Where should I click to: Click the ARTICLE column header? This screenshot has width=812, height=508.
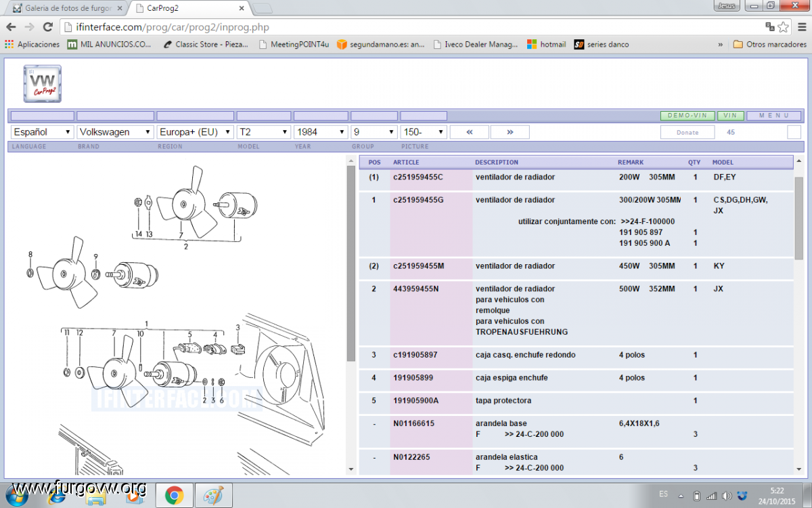pos(406,163)
